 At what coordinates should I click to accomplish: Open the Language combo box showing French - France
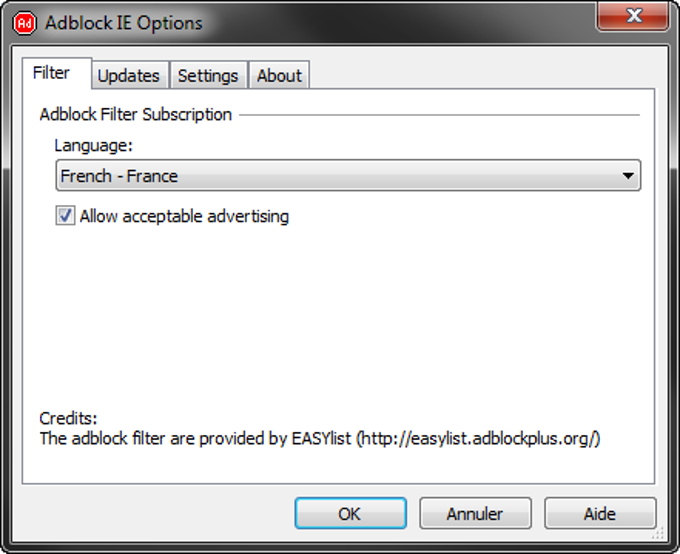[x=348, y=175]
